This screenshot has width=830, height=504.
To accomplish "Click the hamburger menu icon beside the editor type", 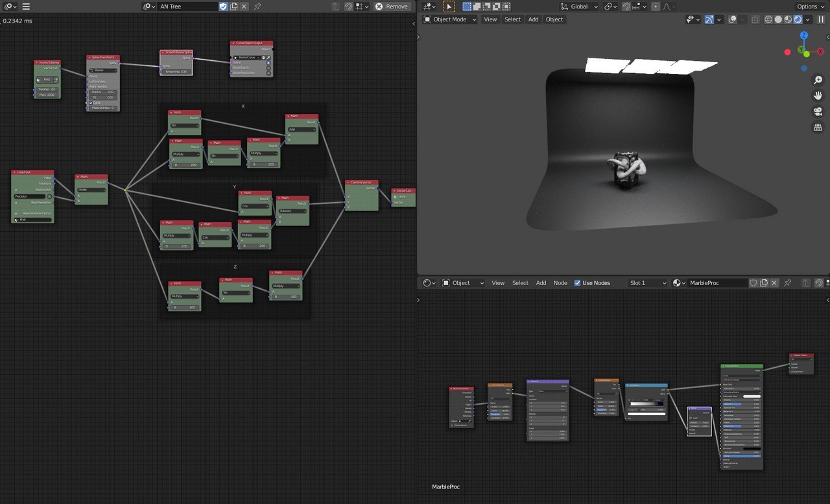I will pyautogui.click(x=26, y=6).
